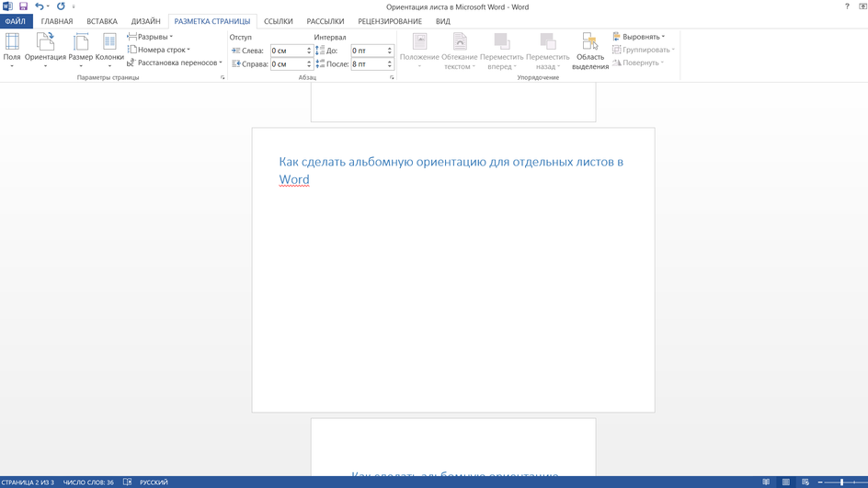Switch to the РЕЦЕНЗИРОВАНИЕ tab
This screenshot has width=868, height=488.
[390, 21]
